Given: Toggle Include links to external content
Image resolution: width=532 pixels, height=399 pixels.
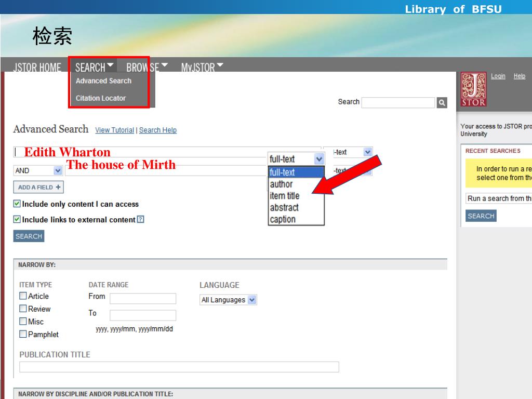Looking at the screenshot, I should click(17, 219).
